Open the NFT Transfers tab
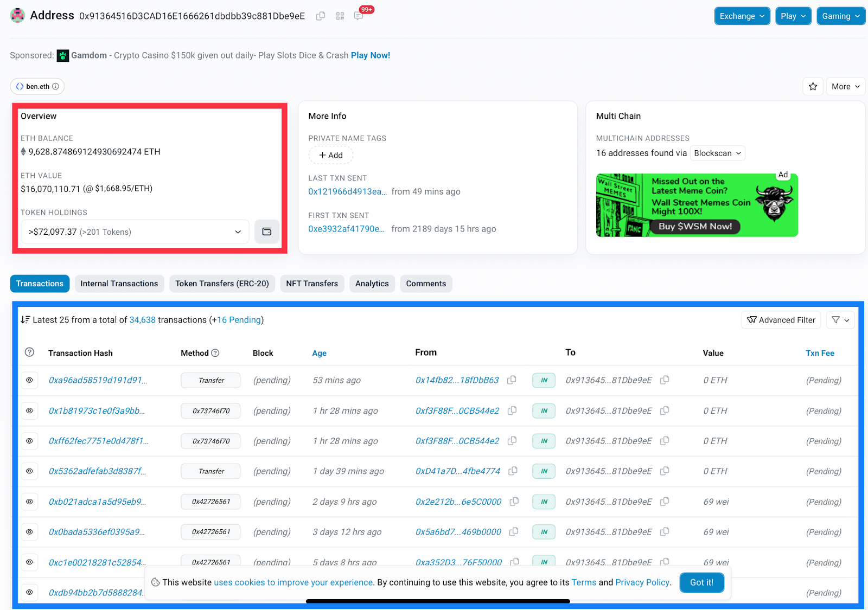Image resolution: width=868 pixels, height=610 pixels. tap(312, 284)
